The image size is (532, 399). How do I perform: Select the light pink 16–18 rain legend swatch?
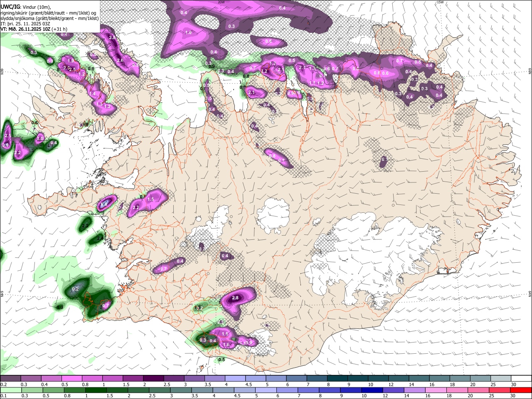pyautogui.click(x=436, y=390)
